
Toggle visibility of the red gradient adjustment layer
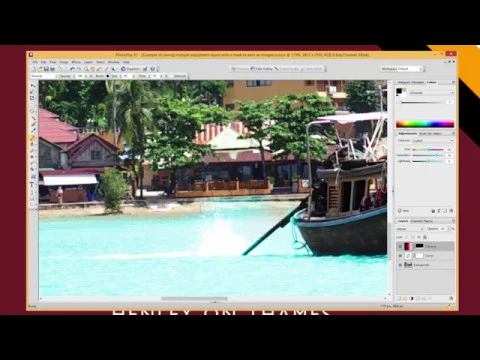[400, 246]
